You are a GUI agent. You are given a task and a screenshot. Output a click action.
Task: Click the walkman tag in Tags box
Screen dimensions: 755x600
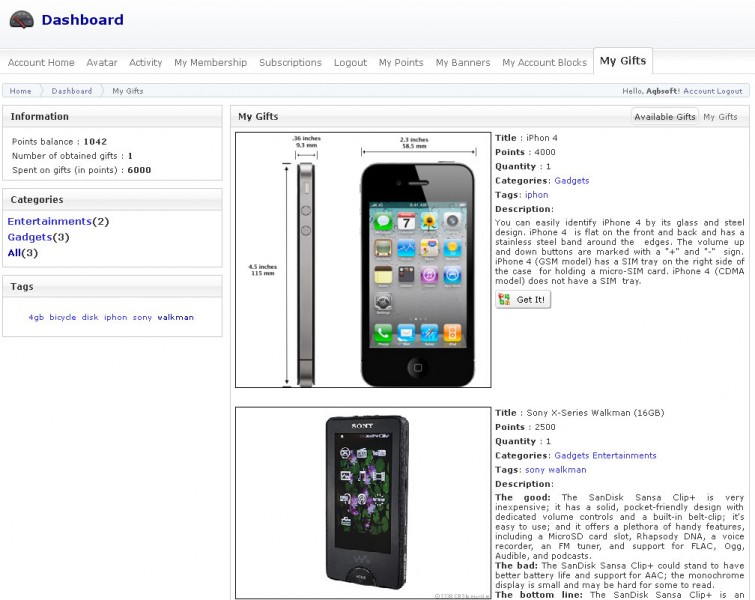[x=175, y=317]
